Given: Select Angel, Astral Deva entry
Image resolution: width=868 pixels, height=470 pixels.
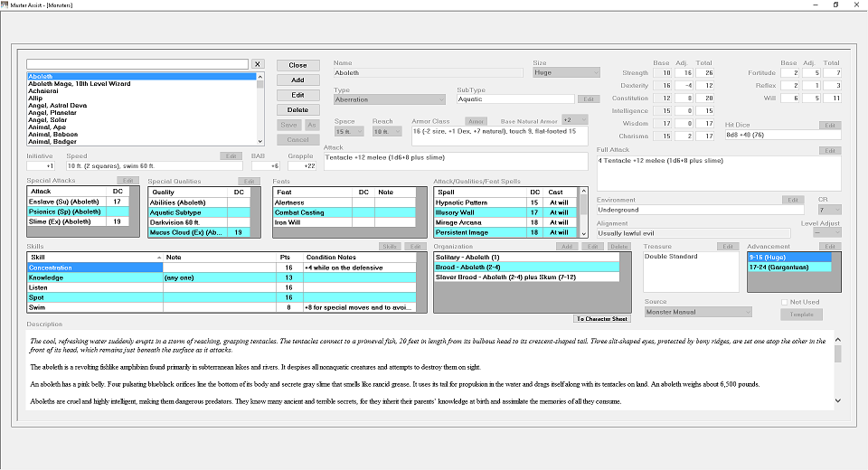Looking at the screenshot, I should (142, 105).
